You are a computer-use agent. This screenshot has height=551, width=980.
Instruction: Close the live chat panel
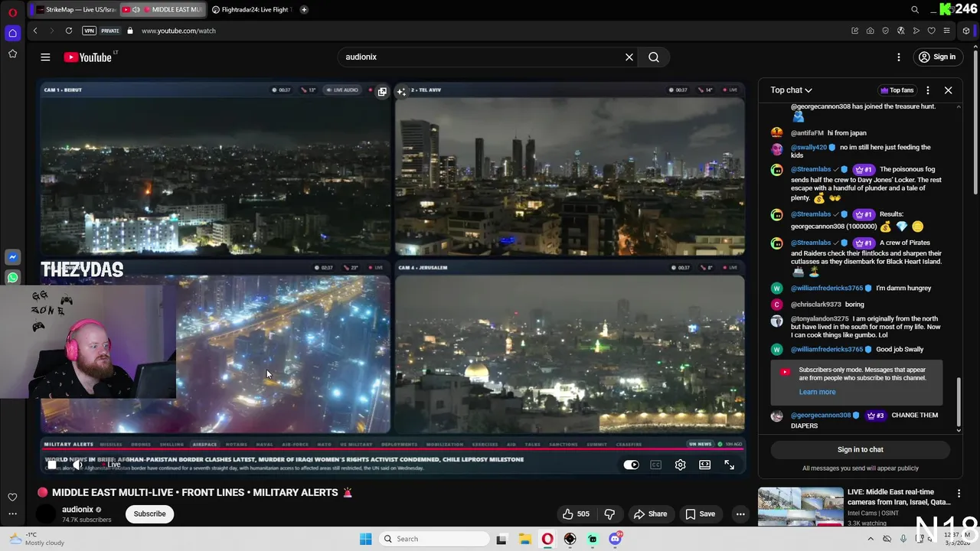[948, 90]
